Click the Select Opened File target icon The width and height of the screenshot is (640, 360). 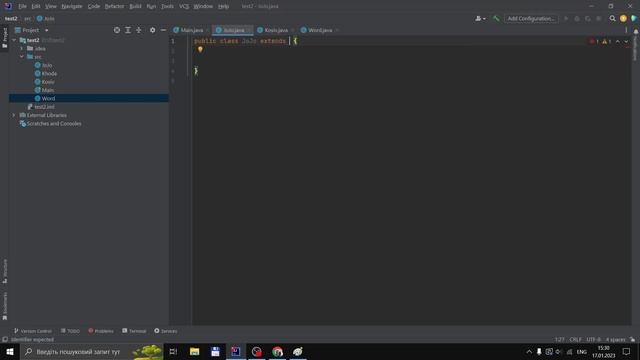click(x=117, y=30)
